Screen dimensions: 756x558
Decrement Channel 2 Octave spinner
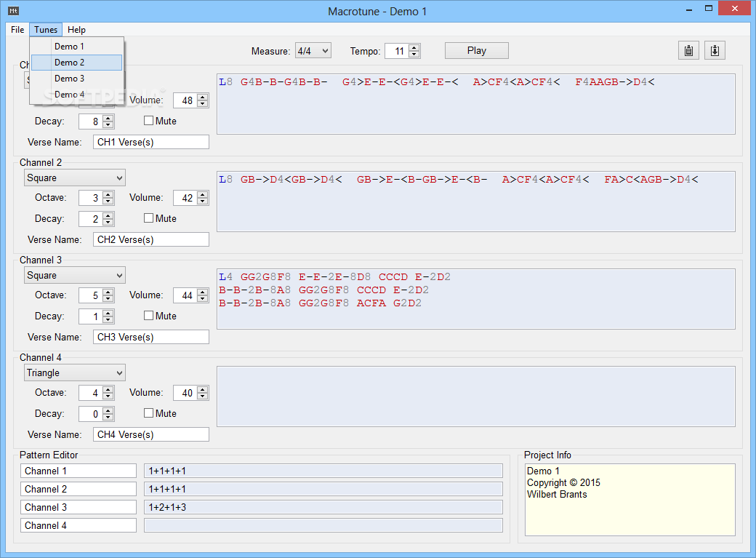point(108,202)
